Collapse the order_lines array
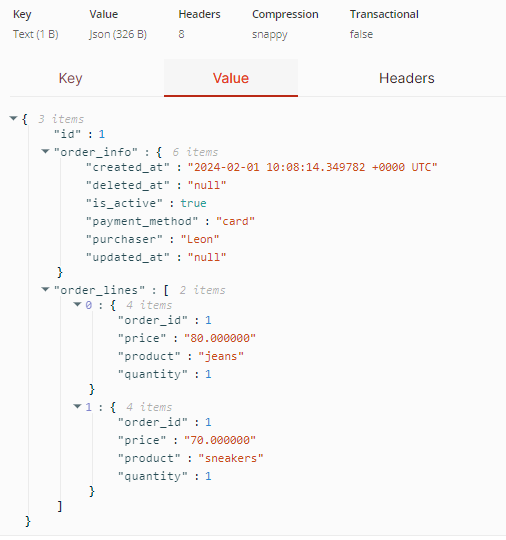This screenshot has height=540, width=506. tap(45, 290)
